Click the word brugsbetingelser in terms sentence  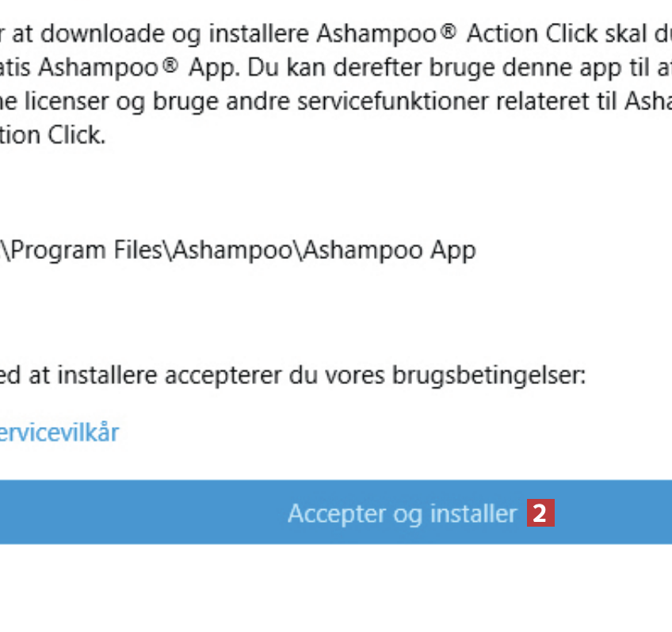488,374
